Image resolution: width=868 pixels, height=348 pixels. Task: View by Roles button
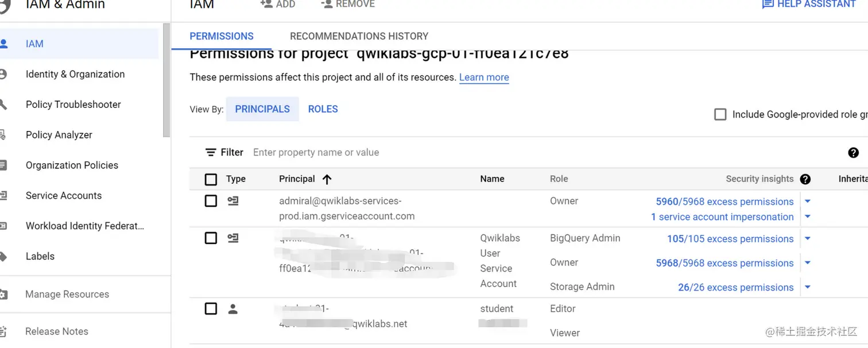pos(323,109)
